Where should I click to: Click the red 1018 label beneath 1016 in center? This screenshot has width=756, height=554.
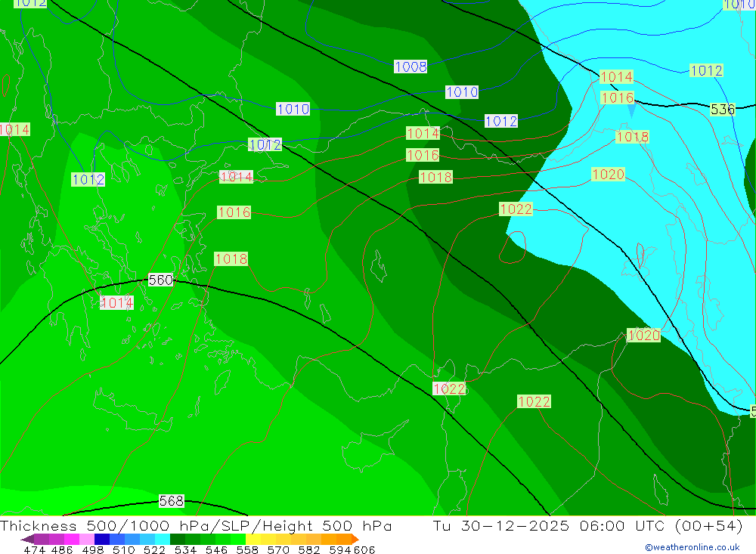tap(436, 178)
